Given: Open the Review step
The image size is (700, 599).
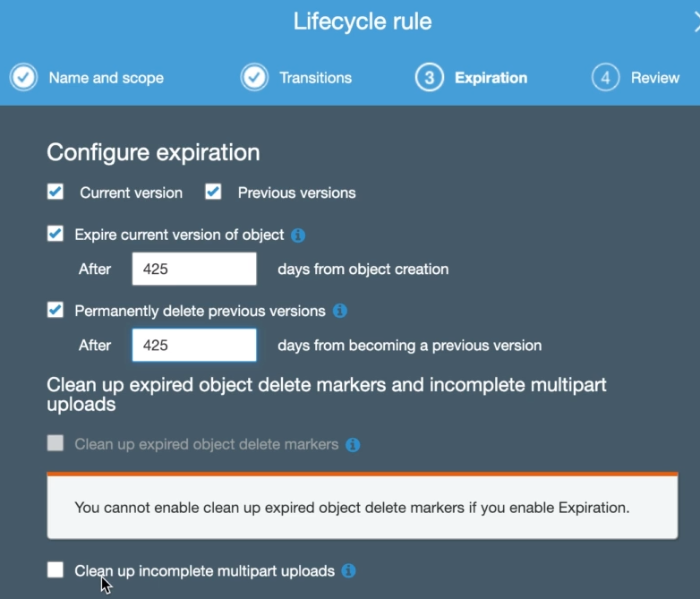Looking at the screenshot, I should 654,78.
